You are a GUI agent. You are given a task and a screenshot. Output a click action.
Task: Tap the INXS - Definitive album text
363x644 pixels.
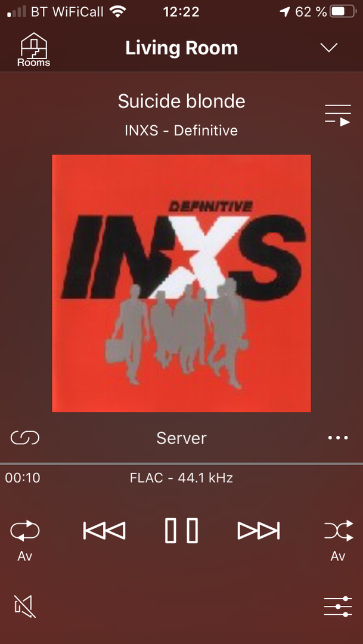pyautogui.click(x=181, y=131)
